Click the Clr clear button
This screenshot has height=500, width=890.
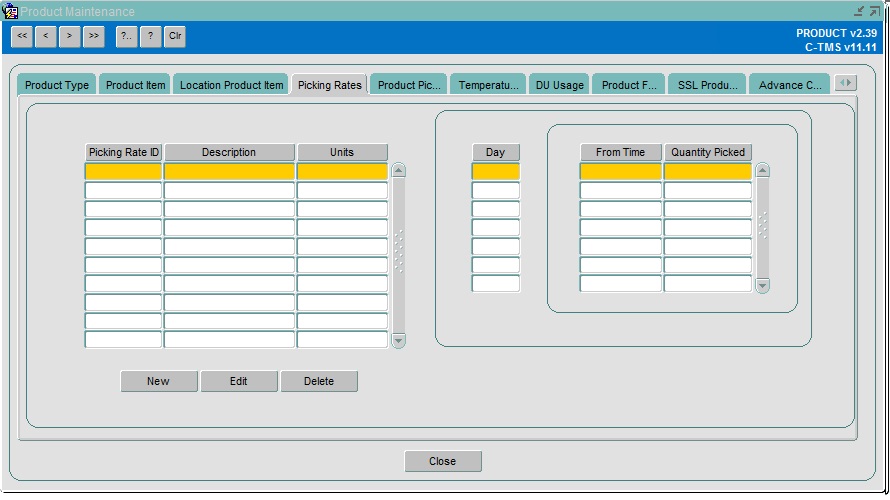click(x=175, y=36)
